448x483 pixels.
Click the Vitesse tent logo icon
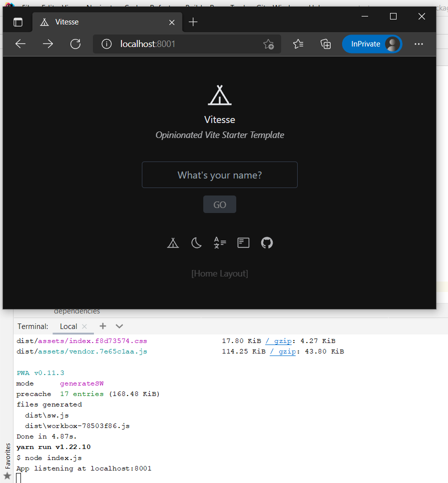tap(220, 95)
